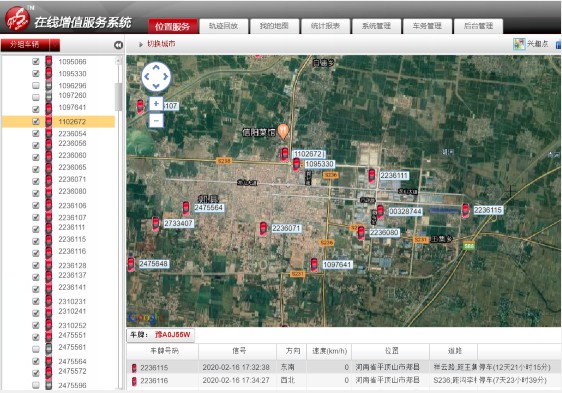The image size is (562, 393).
Task: Click the red car marker labeled 2475564
Action: point(186,208)
